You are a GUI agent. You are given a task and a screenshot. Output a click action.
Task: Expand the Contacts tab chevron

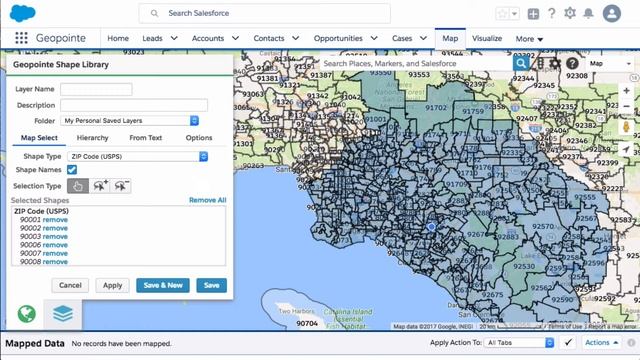tap(296, 38)
